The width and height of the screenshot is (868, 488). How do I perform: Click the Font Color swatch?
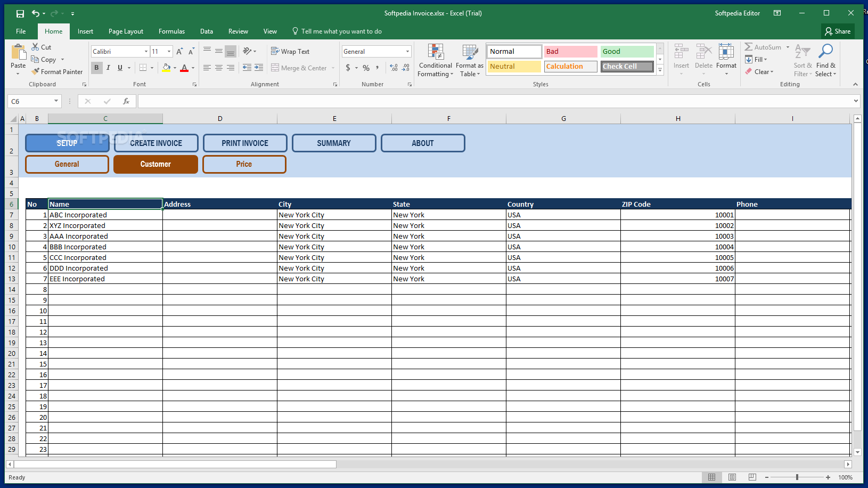184,68
